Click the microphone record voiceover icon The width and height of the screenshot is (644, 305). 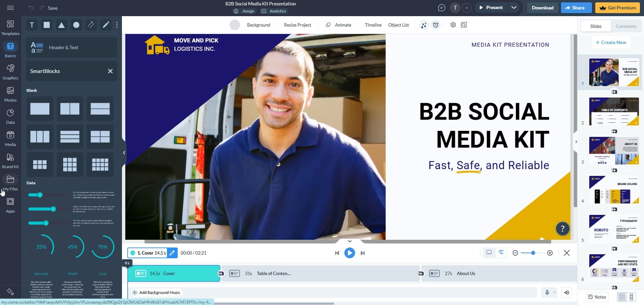point(547,293)
